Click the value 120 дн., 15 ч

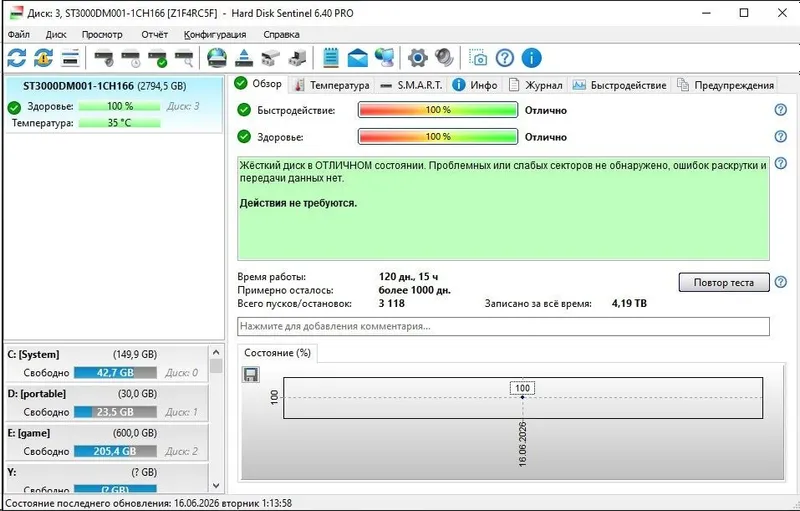tap(408, 277)
